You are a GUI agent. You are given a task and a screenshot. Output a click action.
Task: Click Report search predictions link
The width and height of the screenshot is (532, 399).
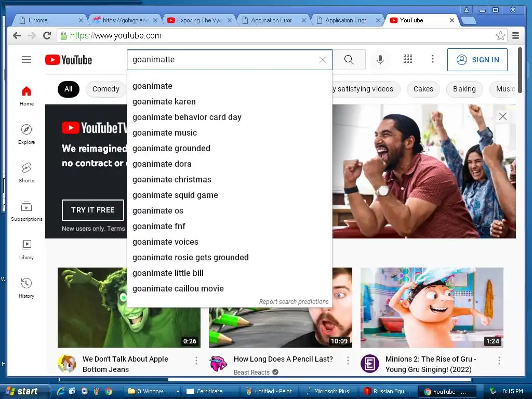294,302
